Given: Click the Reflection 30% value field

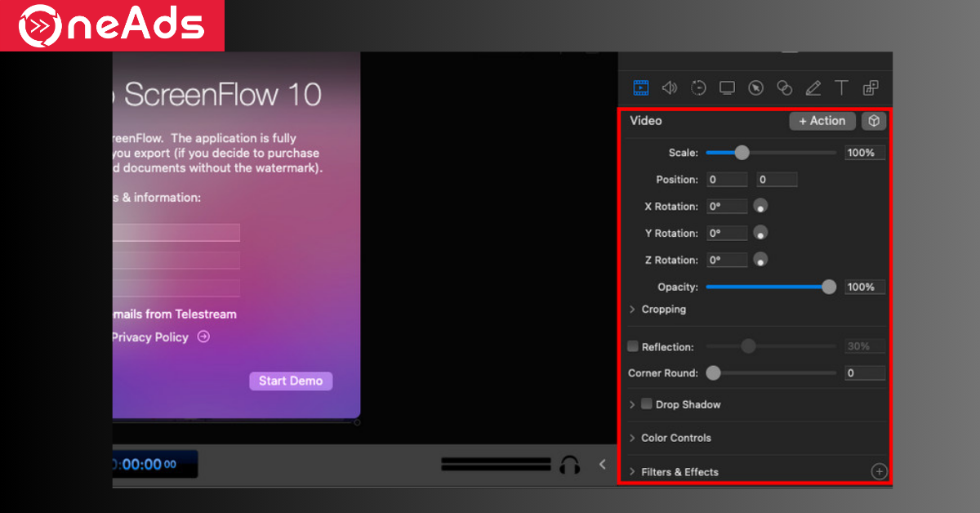Looking at the screenshot, I should (x=865, y=346).
